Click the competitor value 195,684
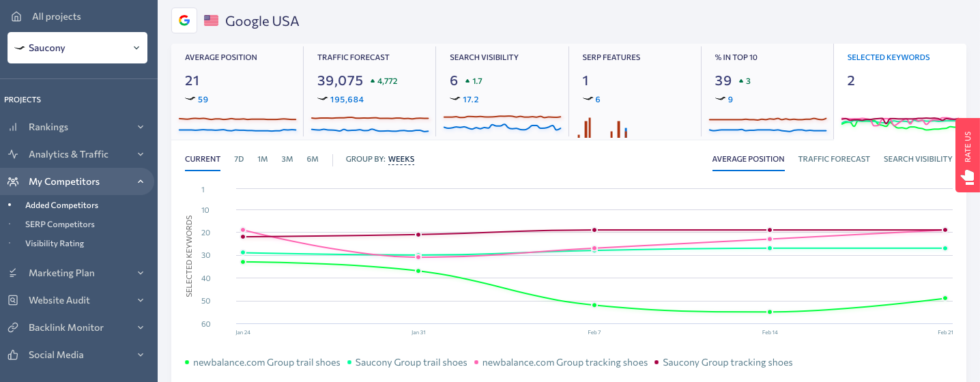Image resolution: width=980 pixels, height=382 pixels. click(x=347, y=100)
